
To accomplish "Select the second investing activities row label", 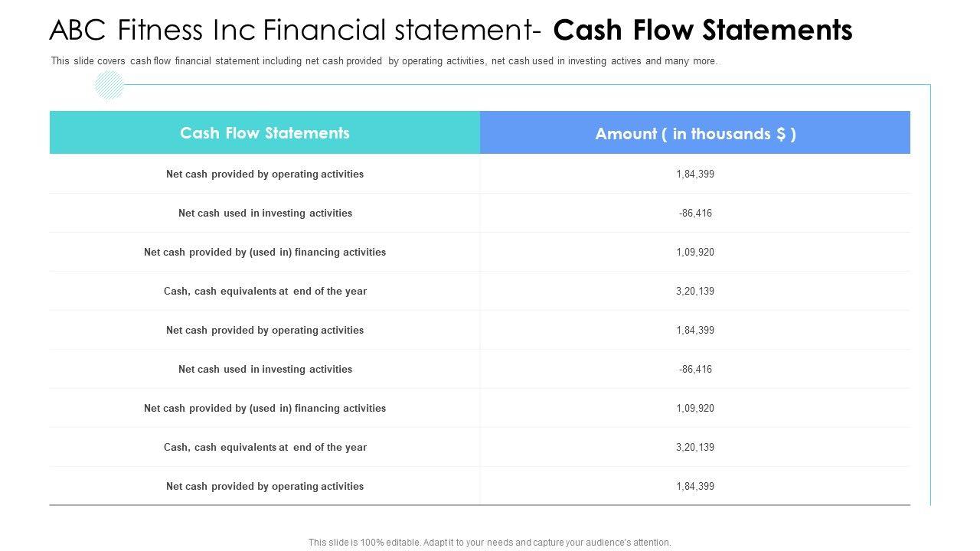I will (x=265, y=370).
